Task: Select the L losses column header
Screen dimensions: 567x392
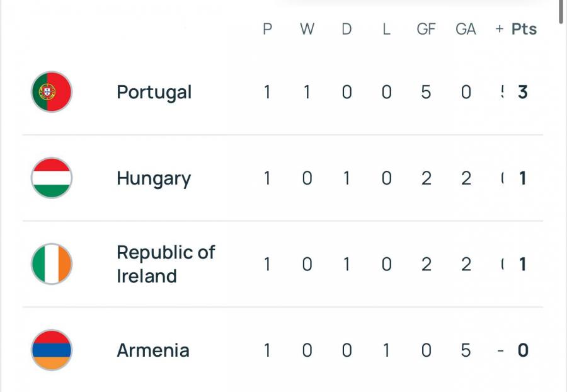Action: (386, 29)
